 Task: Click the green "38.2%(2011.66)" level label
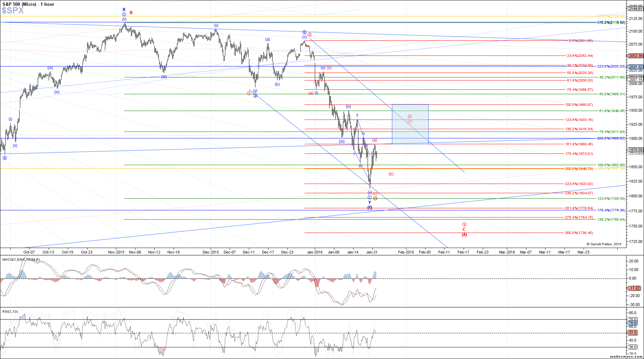(x=612, y=77)
